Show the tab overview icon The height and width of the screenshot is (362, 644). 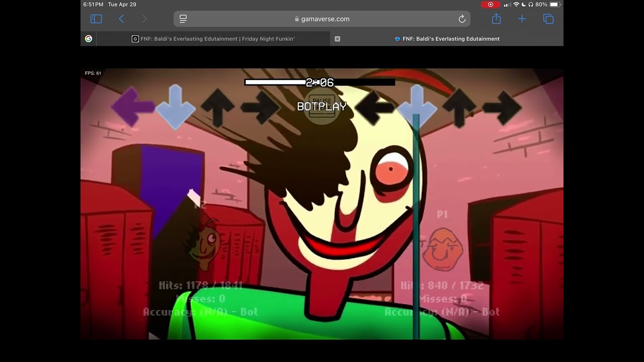pyautogui.click(x=548, y=19)
